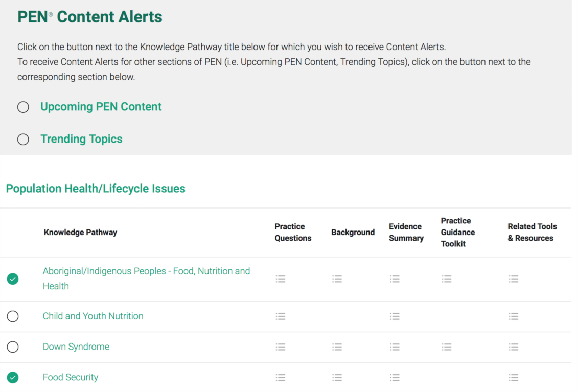This screenshot has height=392, width=577.
Task: Open Evidence Summary icon for Child and Youth Nutrition
Action: [395, 316]
